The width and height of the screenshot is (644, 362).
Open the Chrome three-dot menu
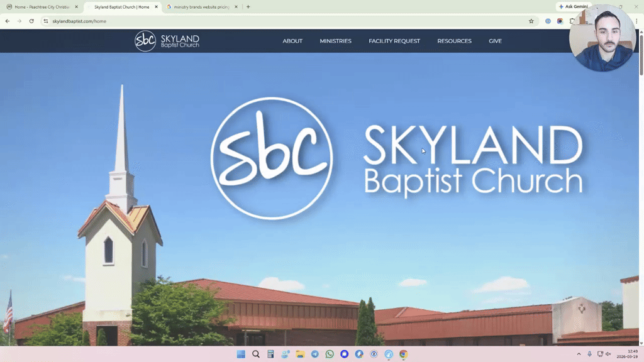[x=637, y=21]
